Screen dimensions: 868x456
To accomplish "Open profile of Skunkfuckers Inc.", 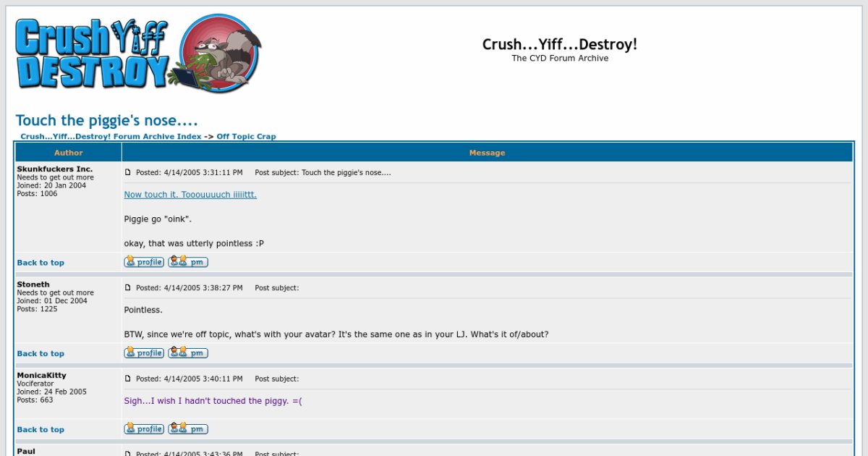I will pyautogui.click(x=144, y=262).
